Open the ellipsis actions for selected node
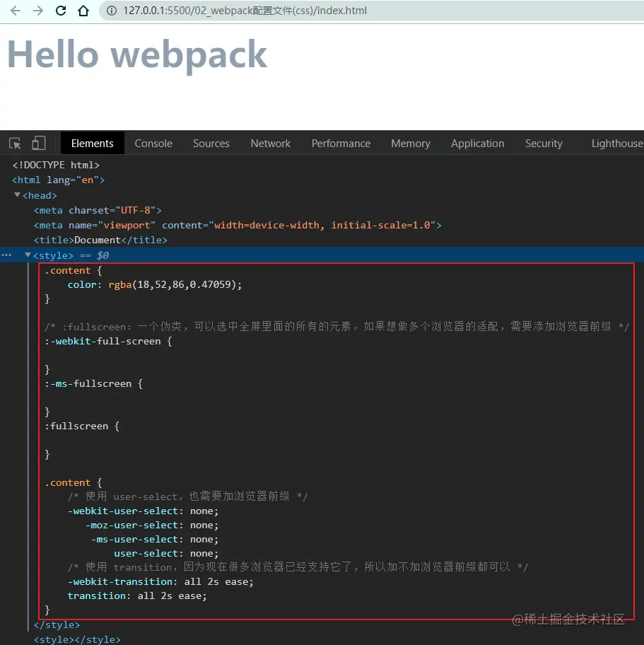Screen dimensions: 644x645 coord(6,255)
